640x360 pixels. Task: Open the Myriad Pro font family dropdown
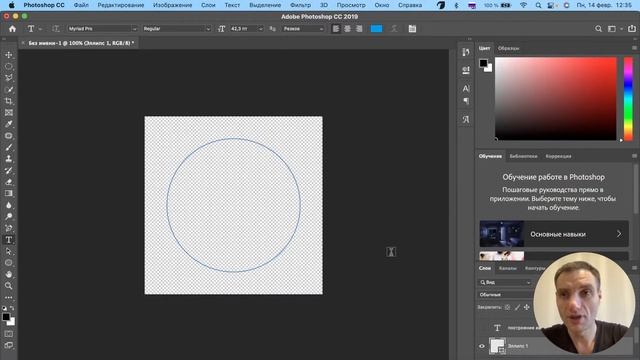click(x=102, y=29)
